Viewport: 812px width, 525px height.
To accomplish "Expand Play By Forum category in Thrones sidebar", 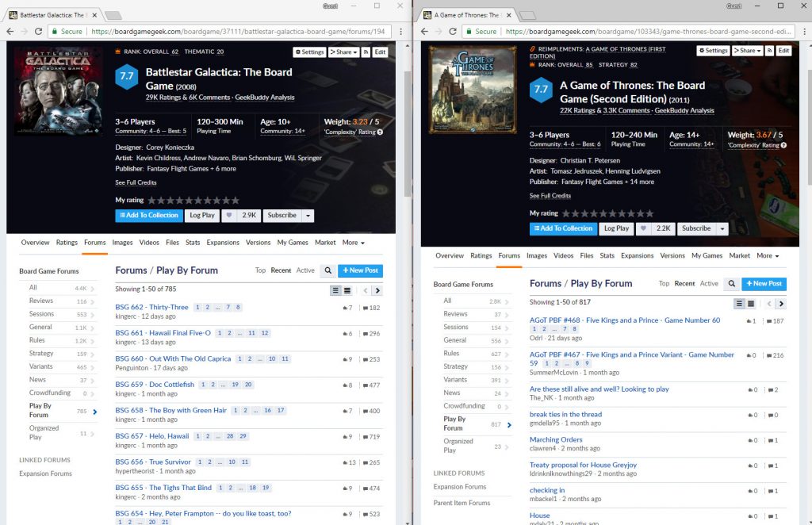I will 509,425.
